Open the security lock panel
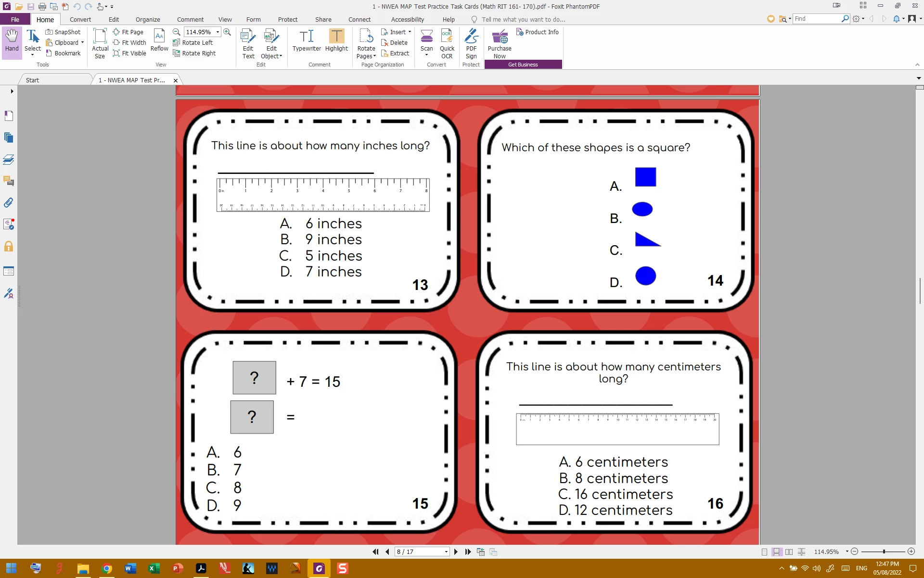Screen dimensions: 924x578 [x=8, y=247]
